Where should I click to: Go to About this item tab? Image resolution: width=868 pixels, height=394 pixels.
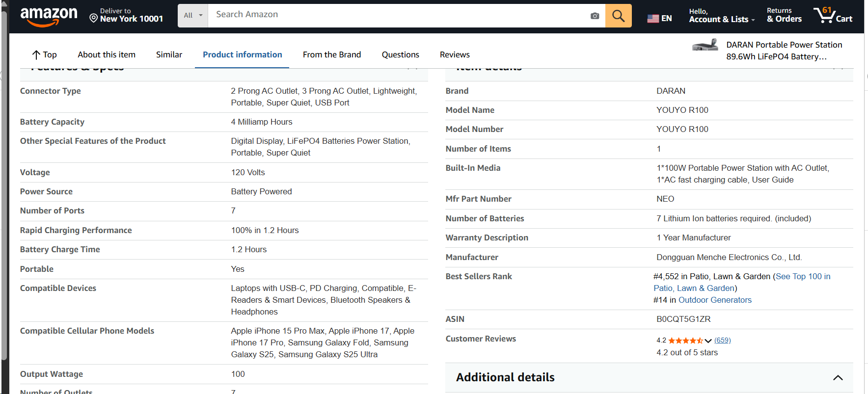107,54
